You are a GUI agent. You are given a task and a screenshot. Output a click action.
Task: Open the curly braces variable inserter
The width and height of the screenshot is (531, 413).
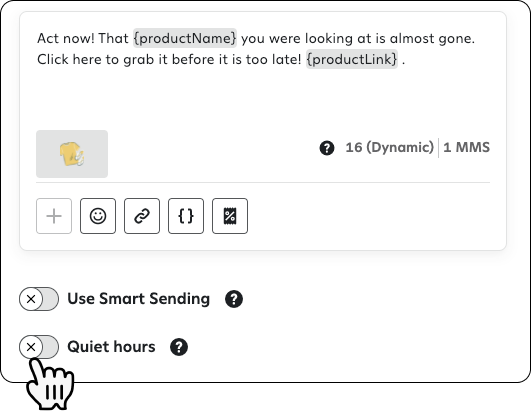186,216
